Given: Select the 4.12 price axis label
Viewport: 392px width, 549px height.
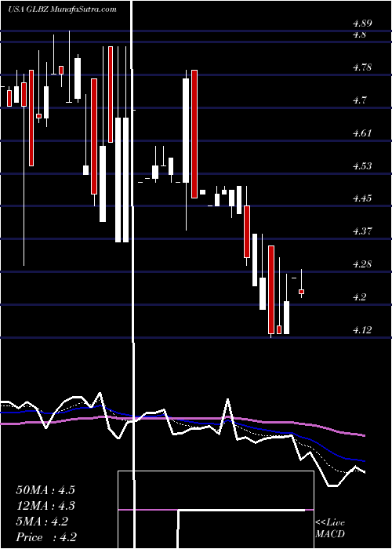Looking at the screenshot, I should point(362,330).
